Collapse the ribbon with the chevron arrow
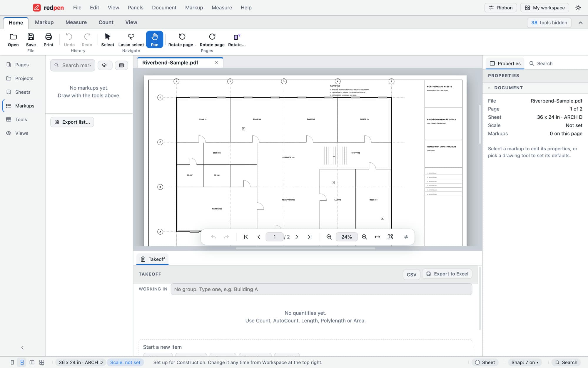Viewport: 588px width, 368px height. [580, 23]
